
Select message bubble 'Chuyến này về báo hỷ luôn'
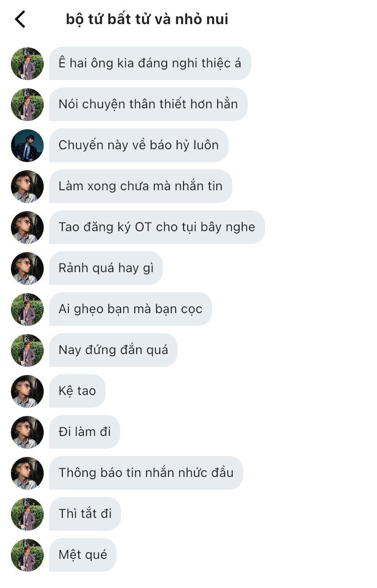coord(139,145)
